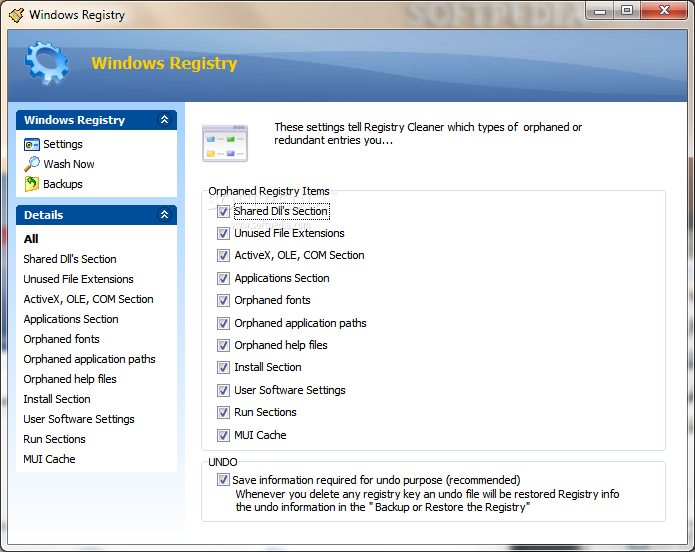Uncheck MUI Cache checkbox
Screen dimensions: 695x552
coord(223,435)
